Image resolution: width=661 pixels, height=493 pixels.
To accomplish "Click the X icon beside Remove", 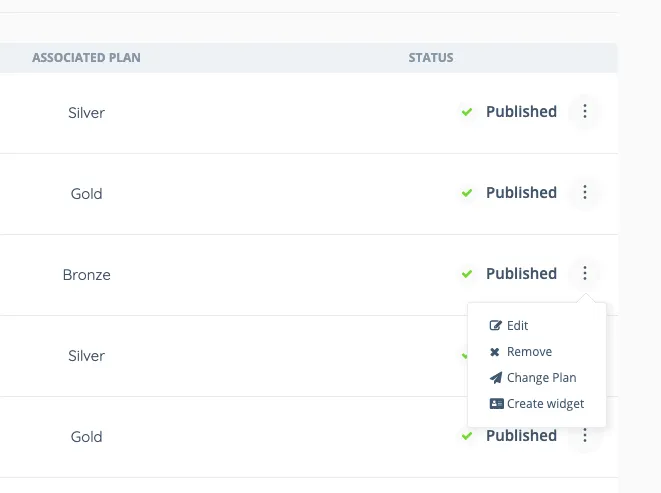I will (495, 352).
